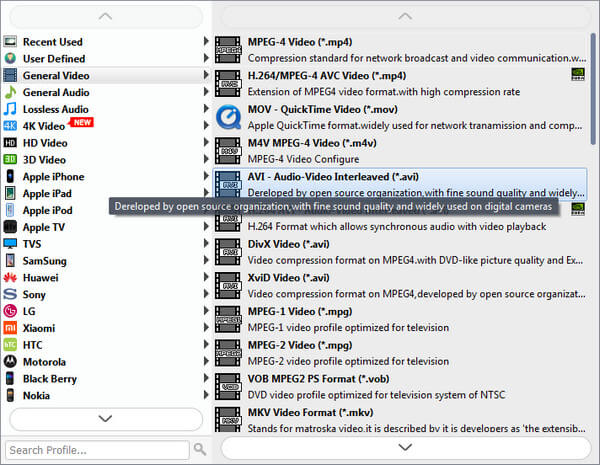Click the Xiaomi mi logo icon
Image resolution: width=600 pixels, height=465 pixels.
[10, 328]
